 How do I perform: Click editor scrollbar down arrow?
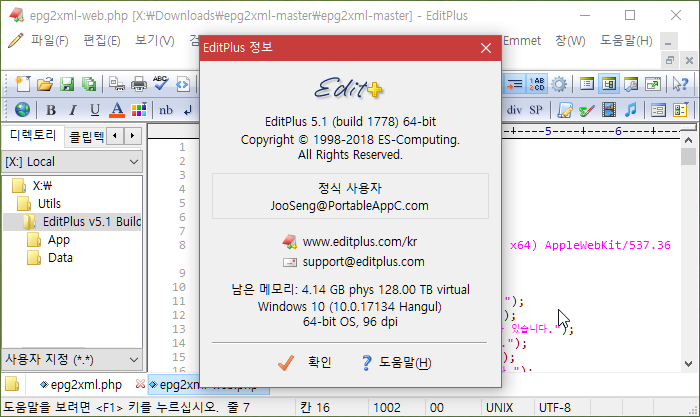coord(688,364)
